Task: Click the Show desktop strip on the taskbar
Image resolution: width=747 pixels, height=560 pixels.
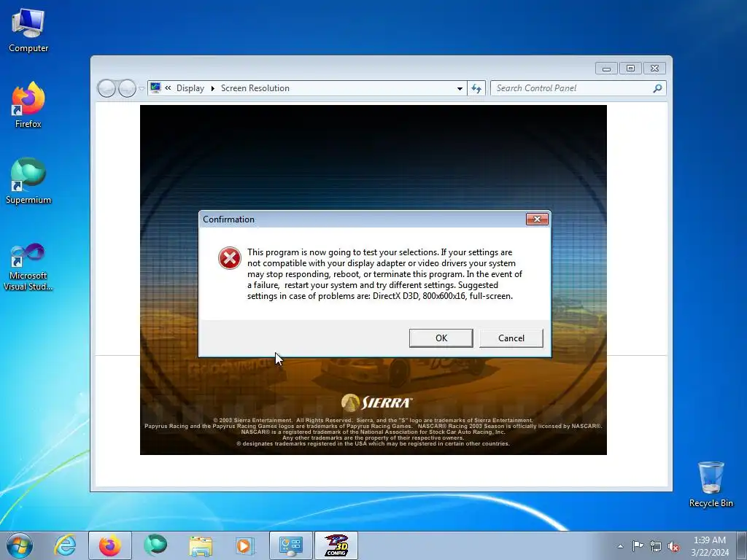Action: click(742, 545)
